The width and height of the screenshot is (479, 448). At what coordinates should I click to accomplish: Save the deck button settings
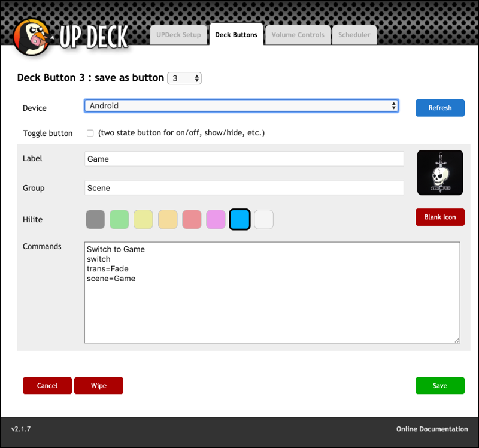click(x=439, y=386)
